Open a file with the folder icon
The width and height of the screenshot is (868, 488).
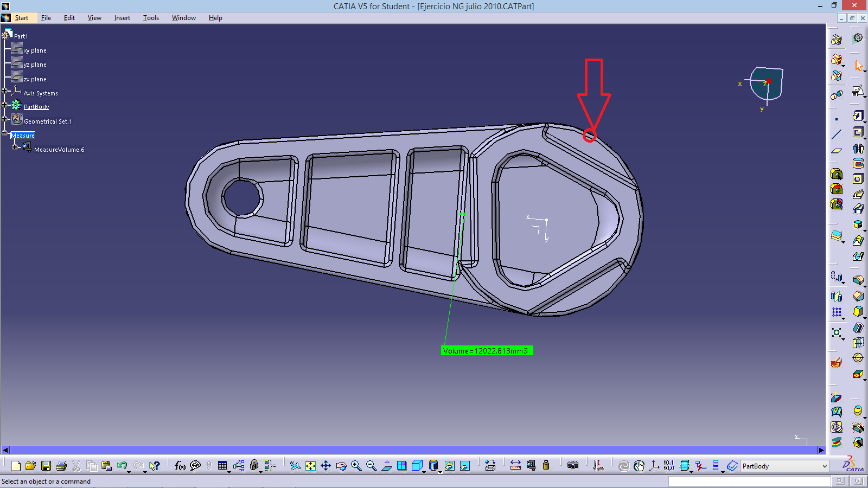31,466
